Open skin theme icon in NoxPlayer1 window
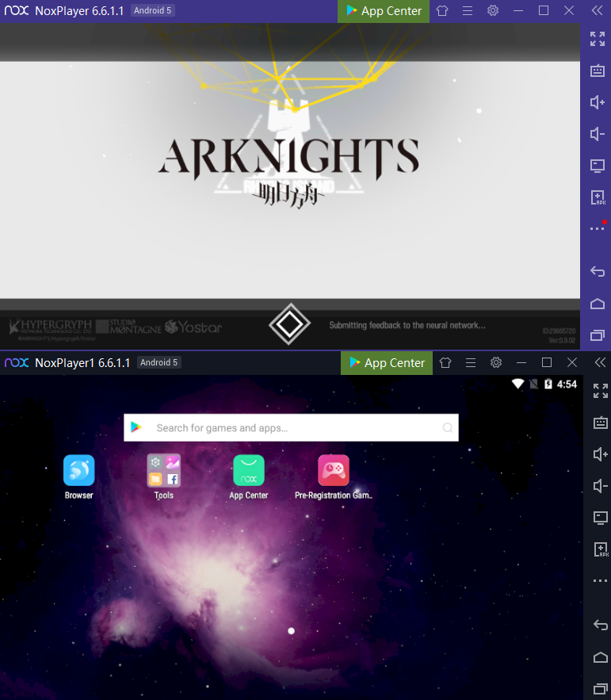 [445, 362]
